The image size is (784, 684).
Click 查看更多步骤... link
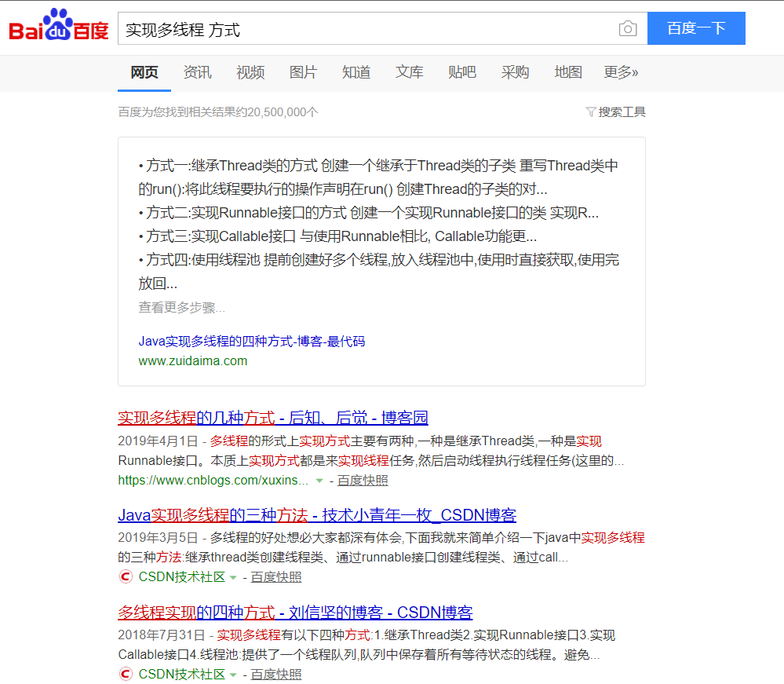[x=181, y=307]
